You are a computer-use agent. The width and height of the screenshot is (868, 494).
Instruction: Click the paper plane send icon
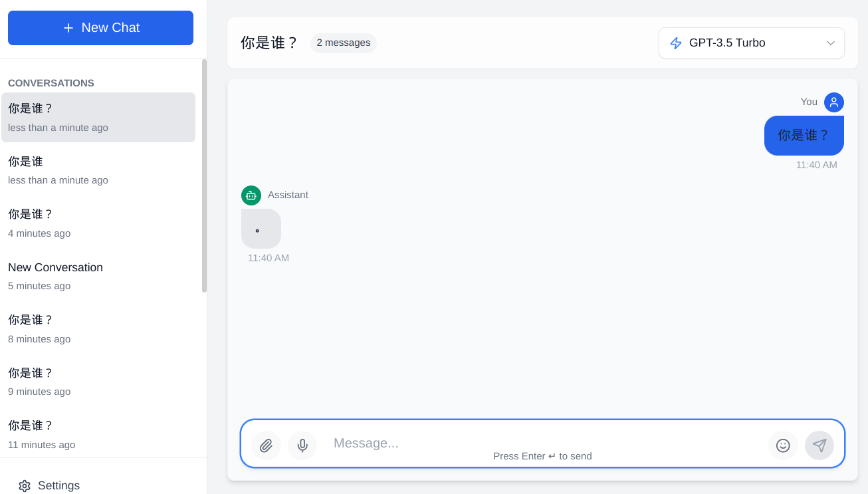click(819, 445)
